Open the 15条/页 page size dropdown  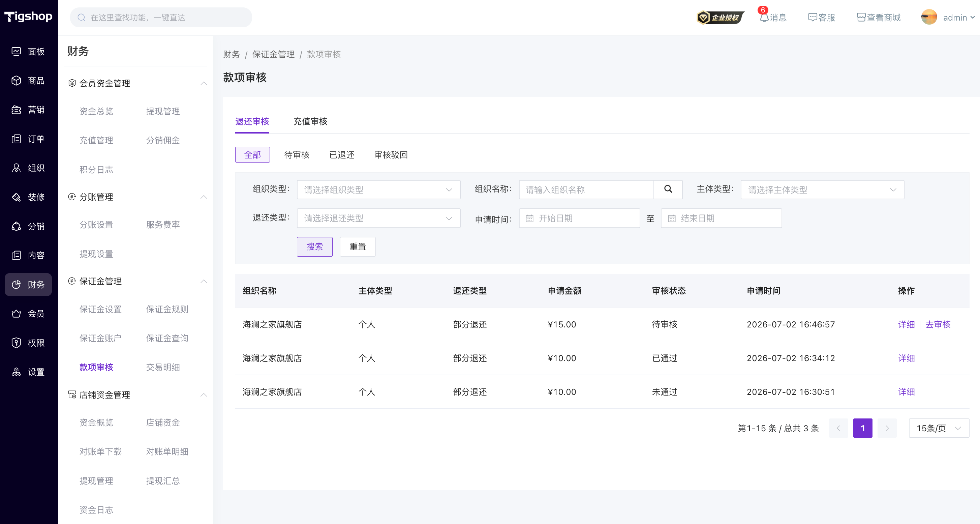click(x=939, y=428)
